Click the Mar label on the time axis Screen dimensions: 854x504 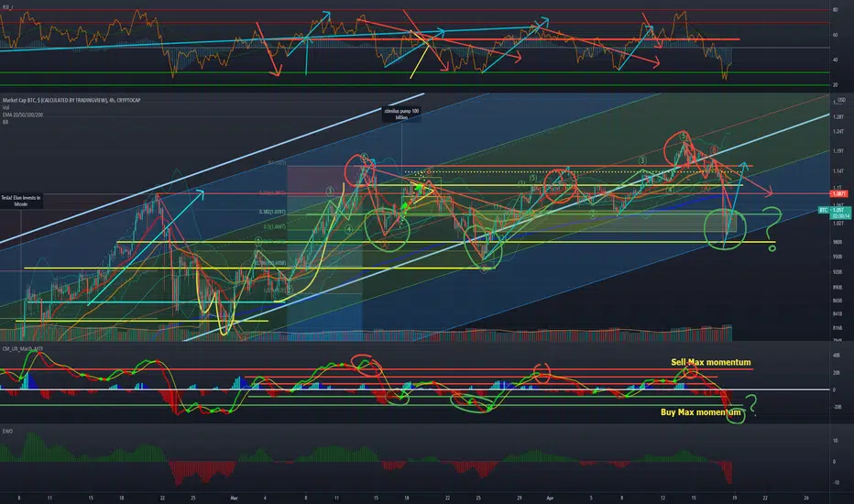(x=235, y=498)
